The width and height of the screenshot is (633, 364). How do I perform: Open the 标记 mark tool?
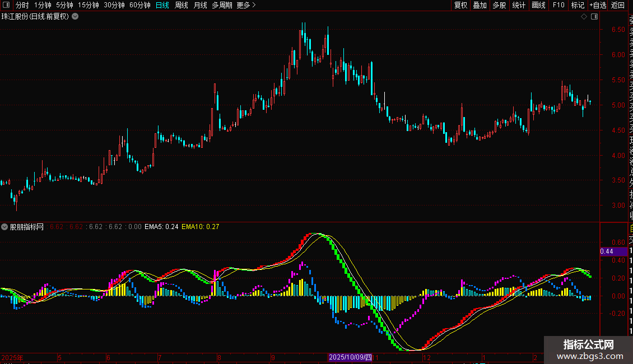click(x=577, y=5)
